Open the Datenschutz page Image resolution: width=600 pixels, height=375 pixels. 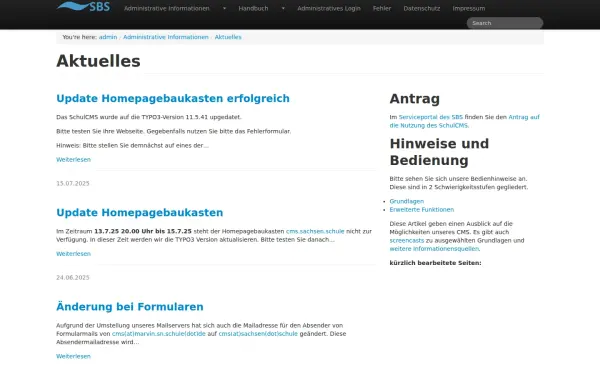pos(421,8)
